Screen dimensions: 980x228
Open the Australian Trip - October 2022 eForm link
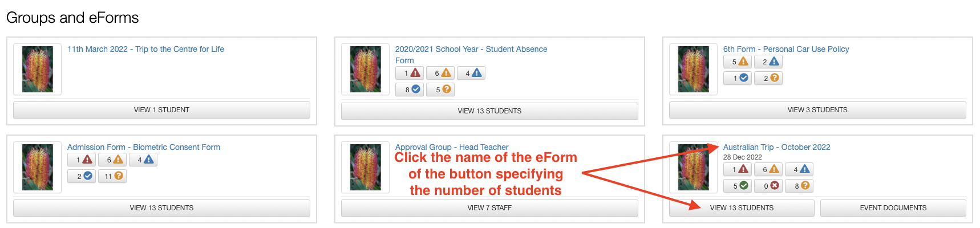pyautogui.click(x=776, y=147)
